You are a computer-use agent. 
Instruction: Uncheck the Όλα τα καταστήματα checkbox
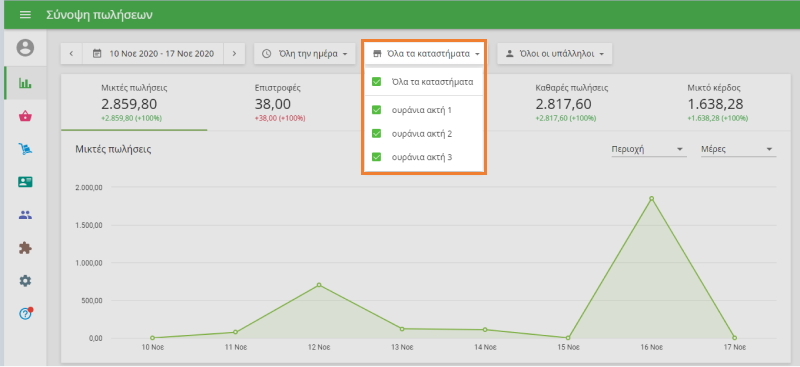pyautogui.click(x=377, y=81)
